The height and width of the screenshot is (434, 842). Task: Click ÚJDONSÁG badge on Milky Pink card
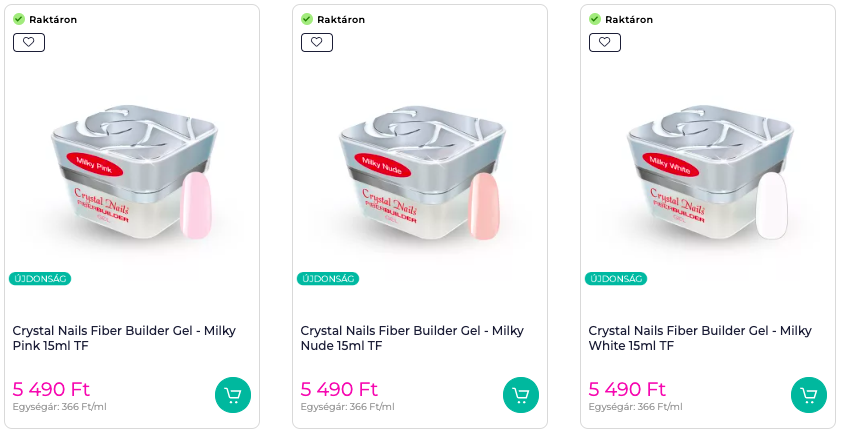40,279
